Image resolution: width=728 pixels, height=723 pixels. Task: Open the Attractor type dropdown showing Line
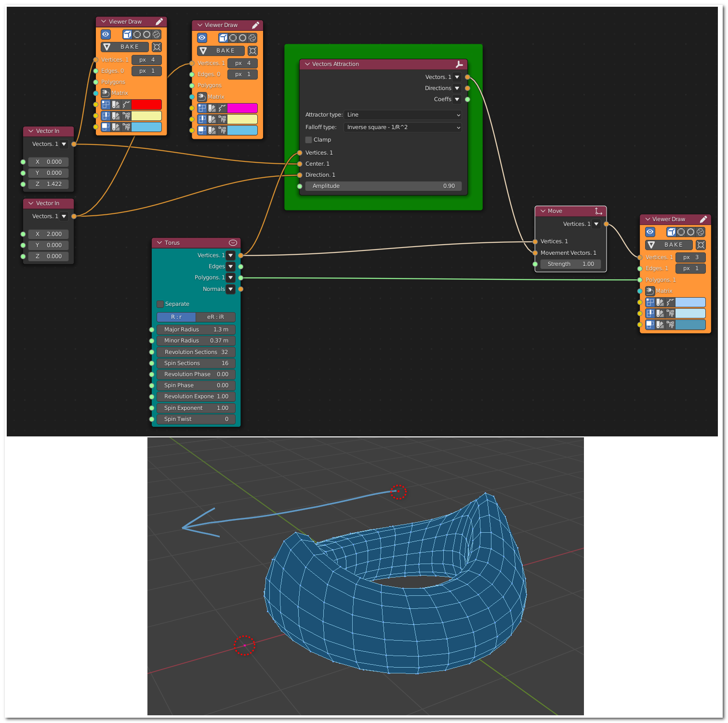coord(403,115)
